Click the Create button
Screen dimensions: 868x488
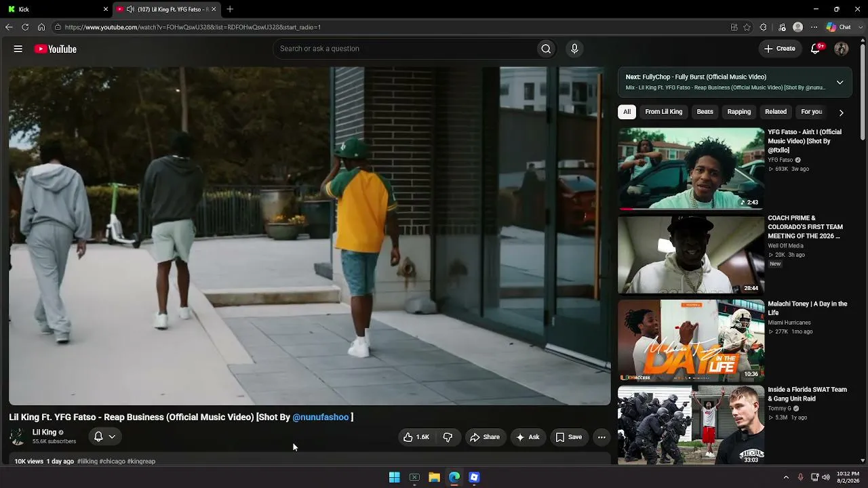(780, 49)
